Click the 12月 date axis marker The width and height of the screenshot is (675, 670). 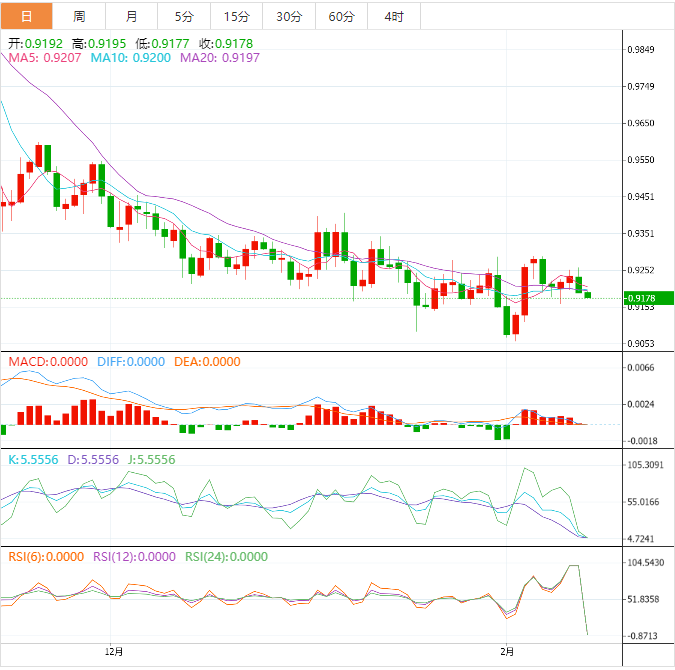coord(114,652)
